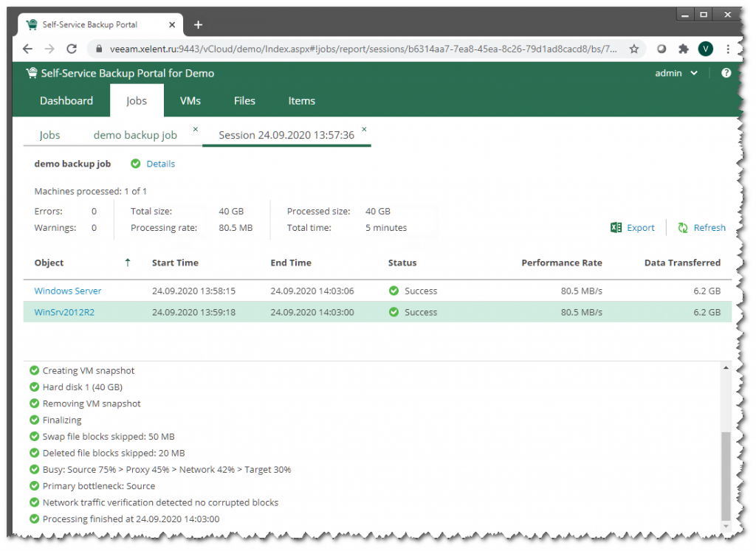
Task: Click the green success icon next to Details
Action: pyautogui.click(x=136, y=164)
